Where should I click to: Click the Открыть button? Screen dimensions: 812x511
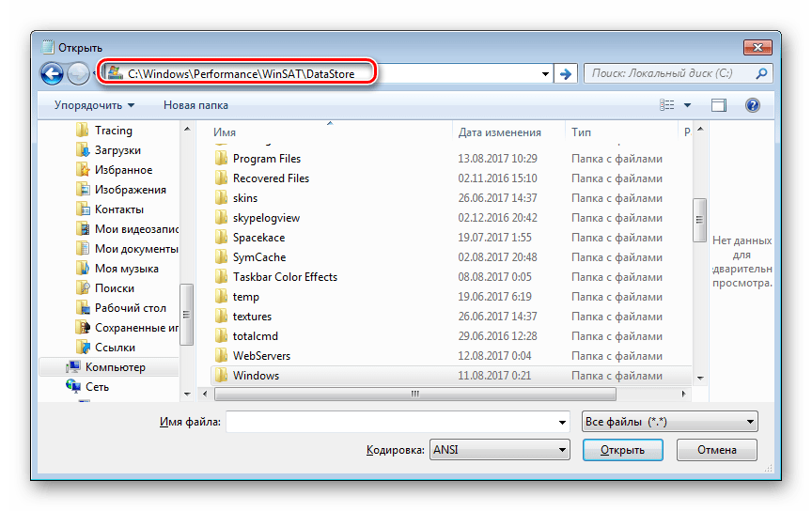point(622,450)
